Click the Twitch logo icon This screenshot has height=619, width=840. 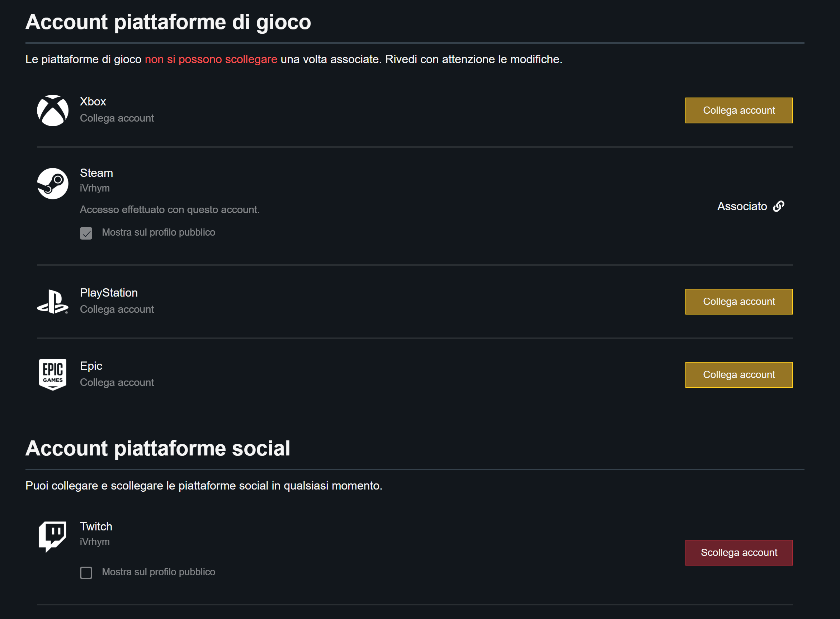tap(53, 536)
